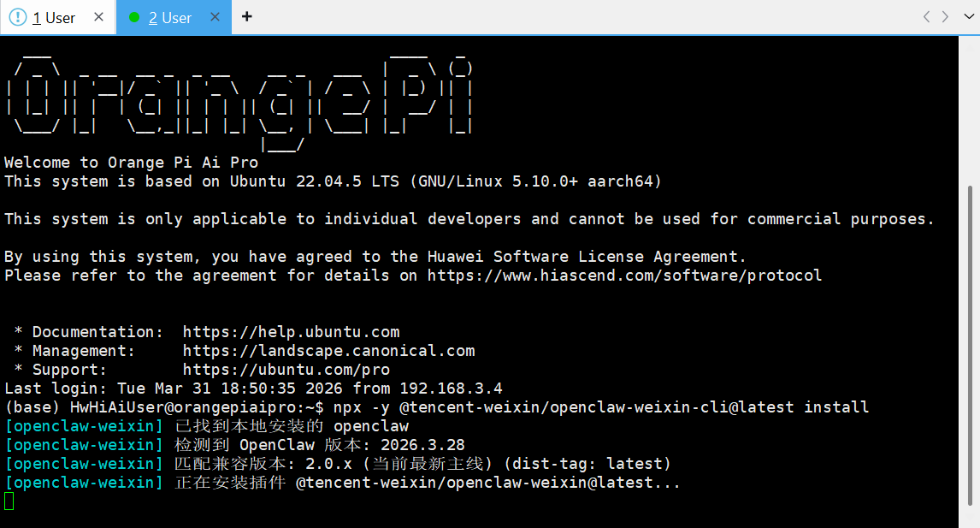980x528 pixels.
Task: Click the green status dot on 2 User tab
Action: click(x=134, y=17)
